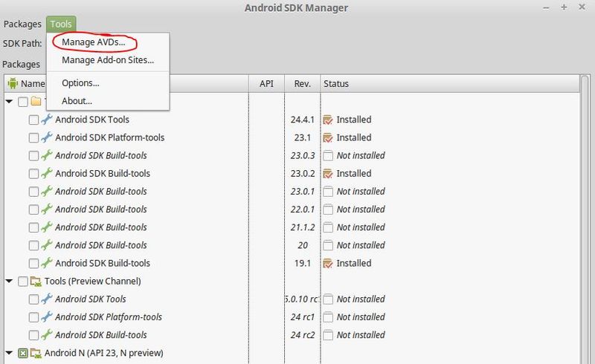Uncheck Android N (API 23, N preview) checkbox
Viewport: 595px width, 364px height.
pyautogui.click(x=23, y=354)
